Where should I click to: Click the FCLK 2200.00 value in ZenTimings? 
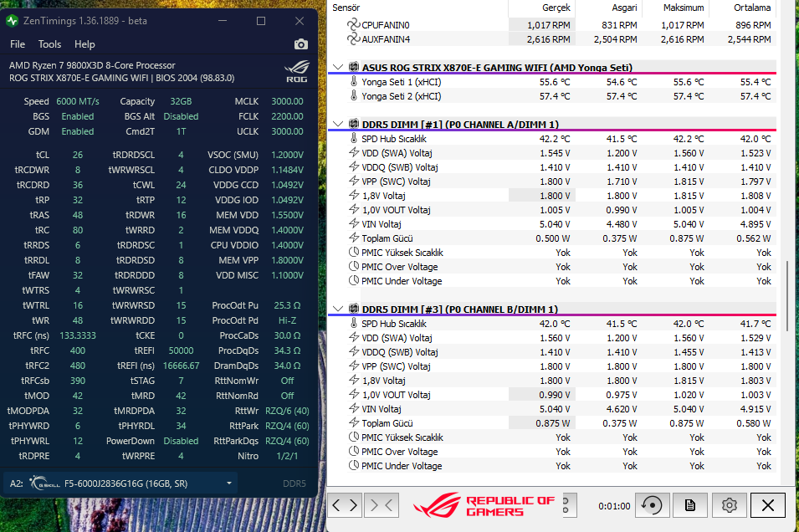point(287,116)
